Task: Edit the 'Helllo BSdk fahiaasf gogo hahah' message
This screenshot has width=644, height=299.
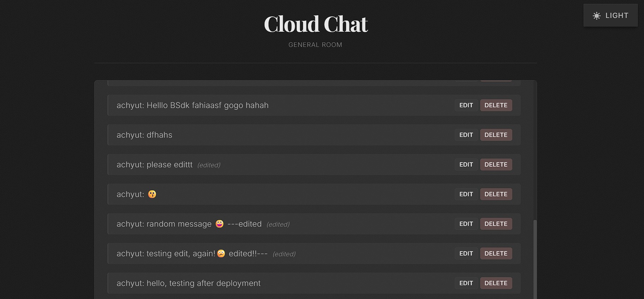Action: coord(466,105)
